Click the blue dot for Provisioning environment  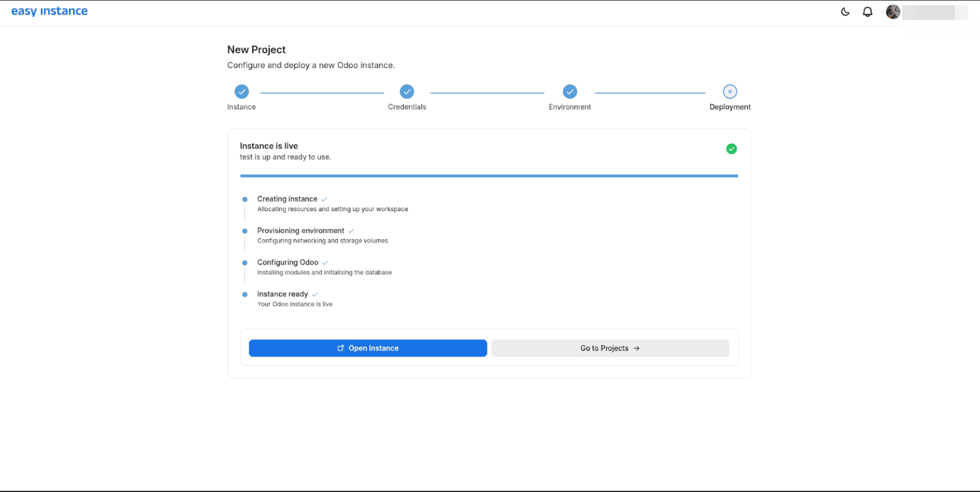point(245,231)
